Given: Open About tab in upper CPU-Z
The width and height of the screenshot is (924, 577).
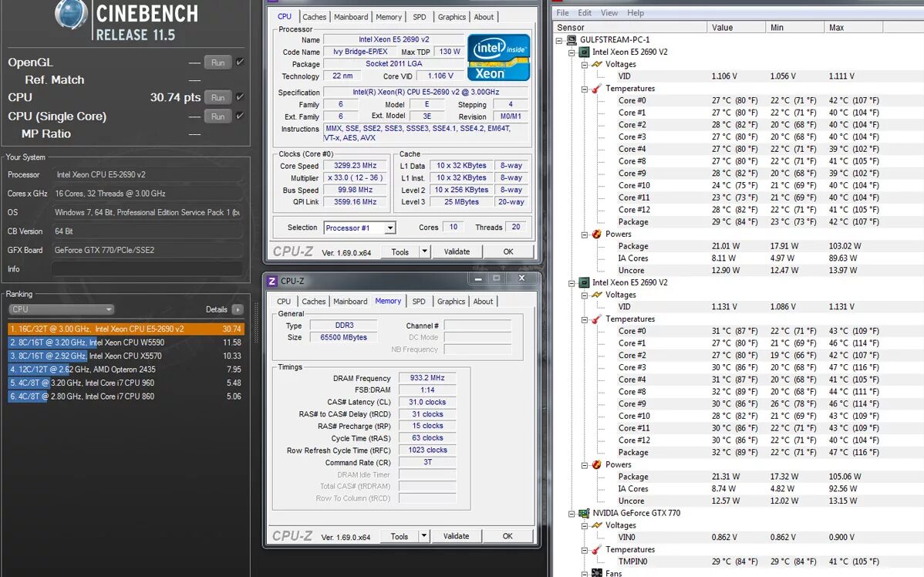Looking at the screenshot, I should [x=484, y=17].
